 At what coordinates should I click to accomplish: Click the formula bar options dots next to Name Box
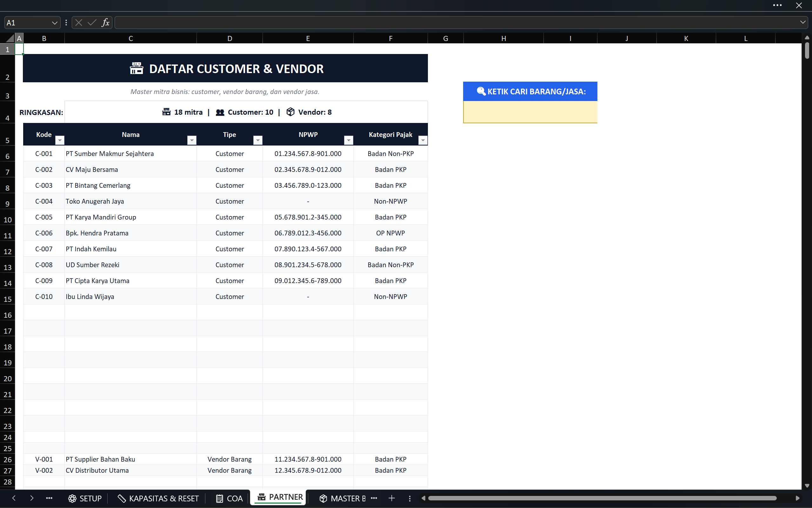point(66,23)
